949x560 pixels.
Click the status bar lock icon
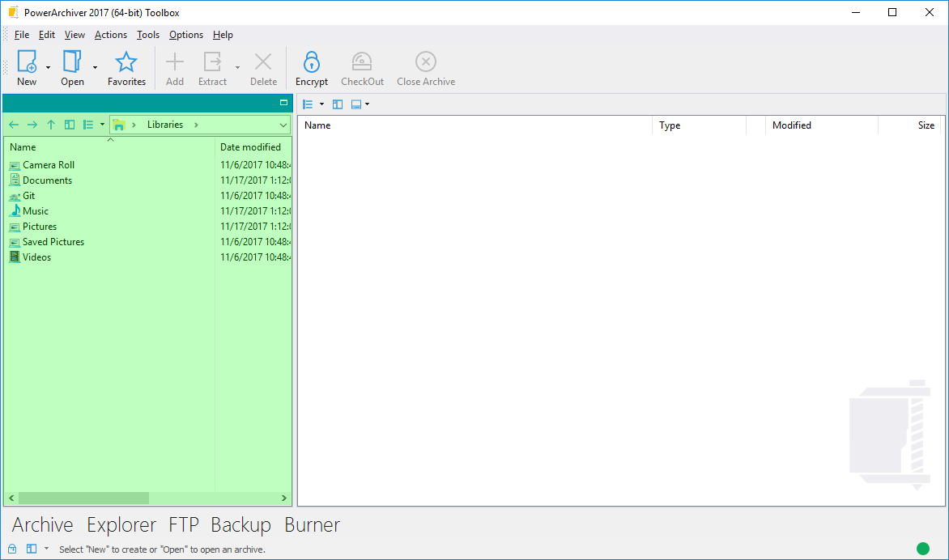(12, 549)
